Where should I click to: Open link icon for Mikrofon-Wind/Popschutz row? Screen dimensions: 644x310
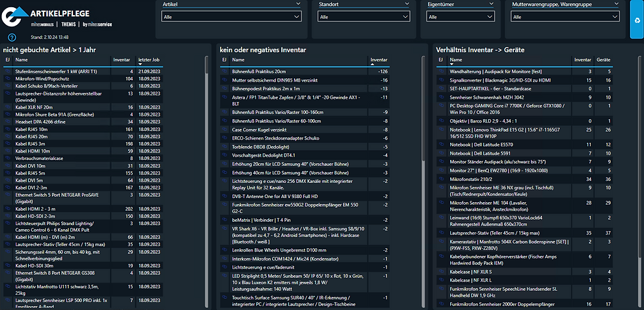coord(7,78)
